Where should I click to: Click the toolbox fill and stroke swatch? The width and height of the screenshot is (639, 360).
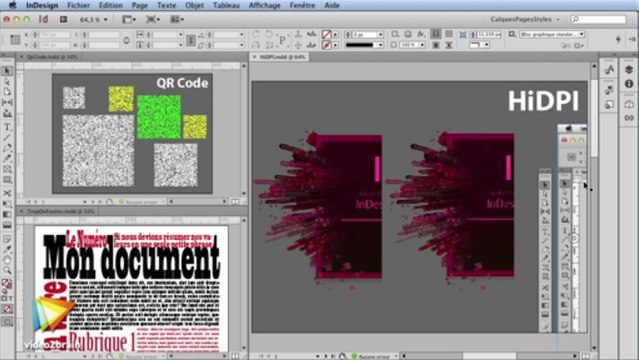6,283
